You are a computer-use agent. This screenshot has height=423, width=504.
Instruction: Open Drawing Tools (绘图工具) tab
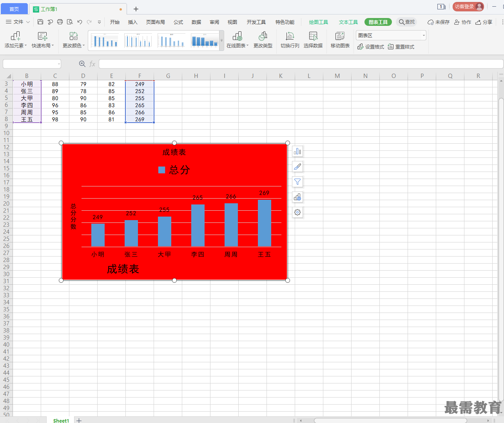tap(319, 22)
